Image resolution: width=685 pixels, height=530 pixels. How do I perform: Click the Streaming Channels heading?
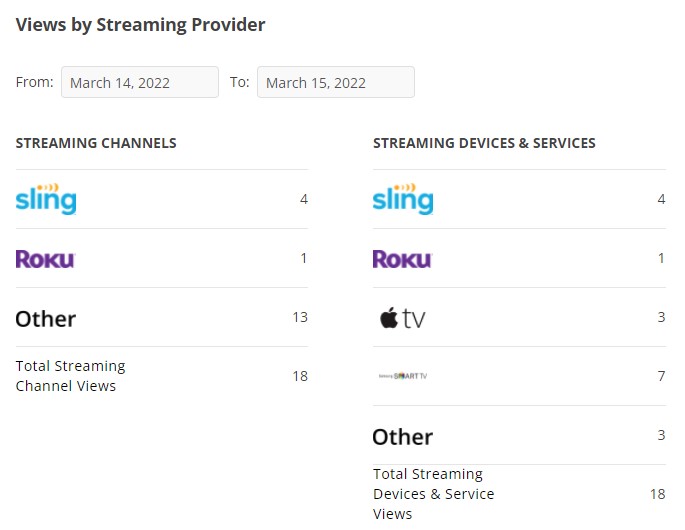[96, 143]
